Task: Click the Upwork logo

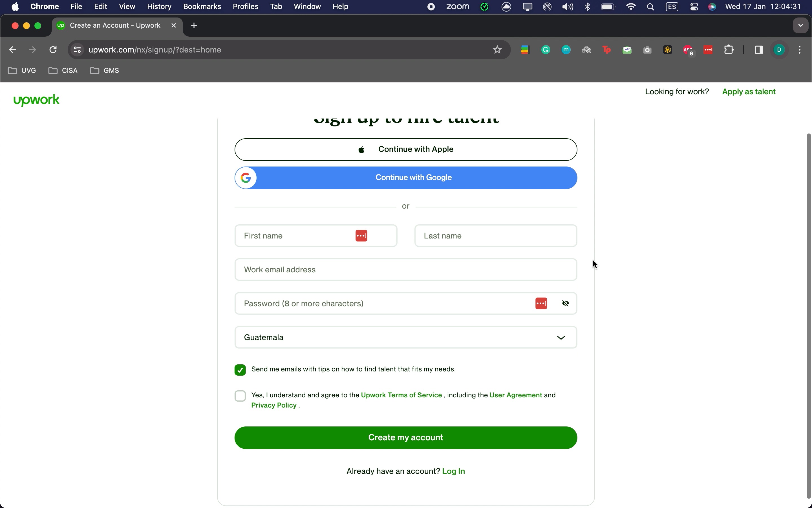Action: 36,100
